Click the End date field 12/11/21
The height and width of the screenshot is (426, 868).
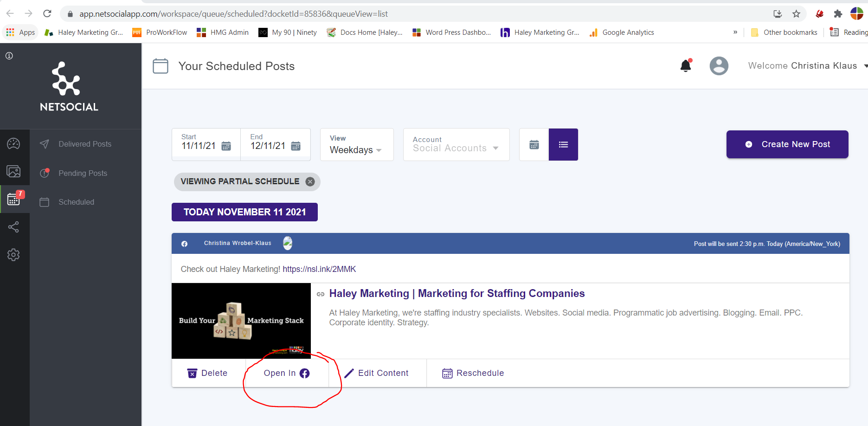[x=268, y=146]
